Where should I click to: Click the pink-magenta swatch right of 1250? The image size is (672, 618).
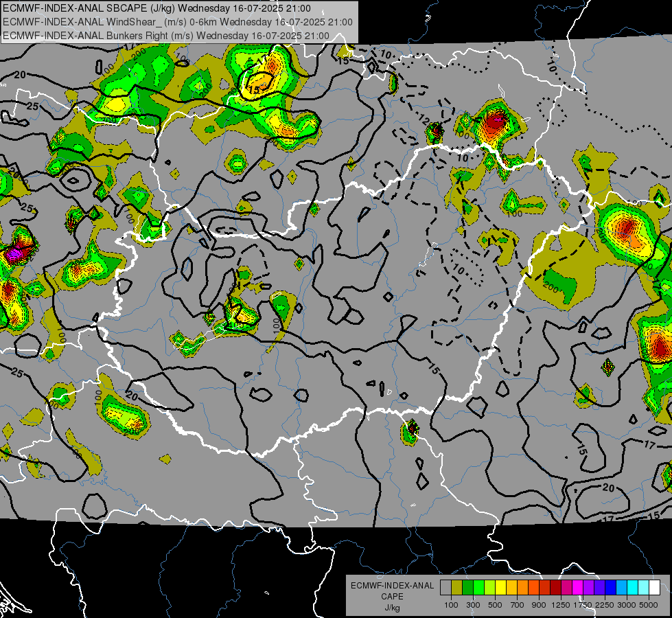click(566, 588)
